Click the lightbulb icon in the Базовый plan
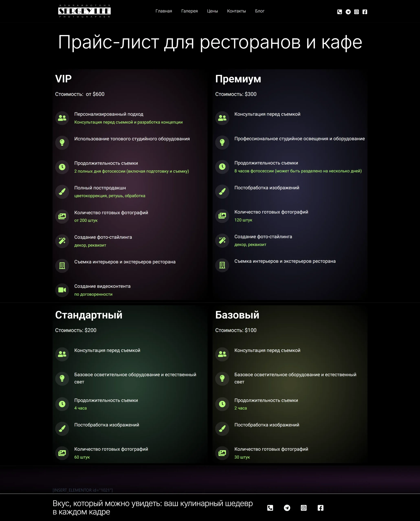420x521 pixels. (x=222, y=378)
